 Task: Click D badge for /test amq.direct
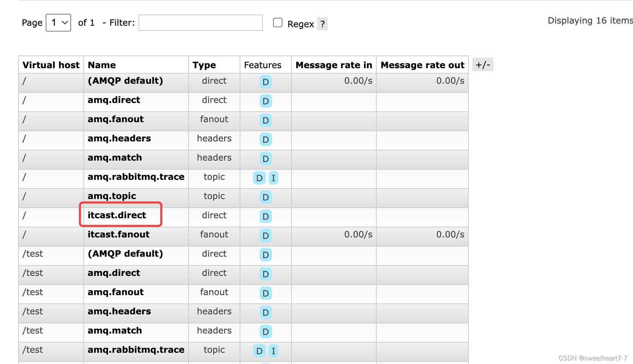[266, 274]
